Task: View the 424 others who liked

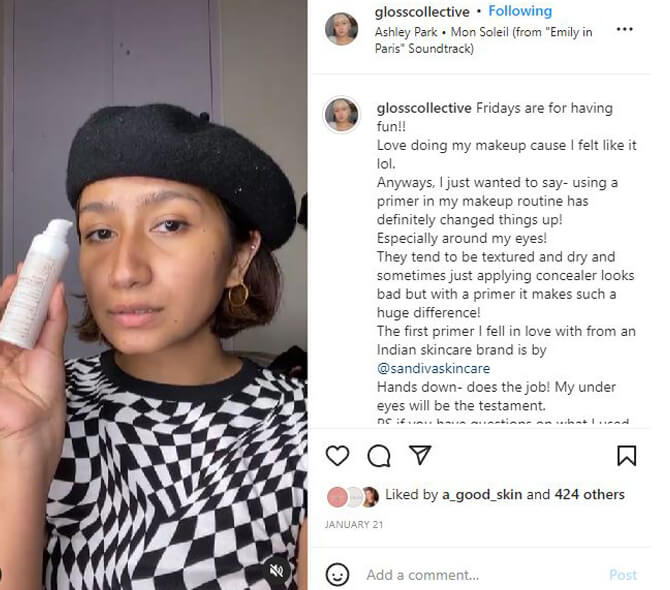Action: click(590, 495)
